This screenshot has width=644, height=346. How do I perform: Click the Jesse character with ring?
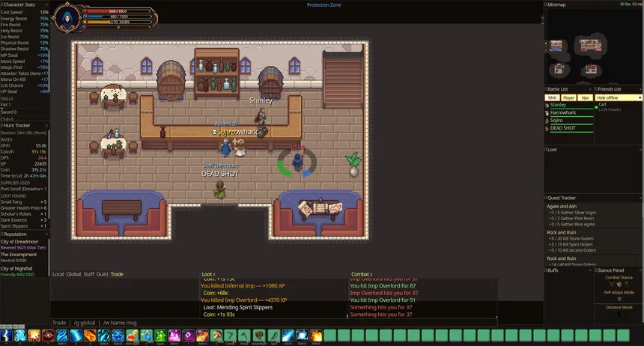297,163
